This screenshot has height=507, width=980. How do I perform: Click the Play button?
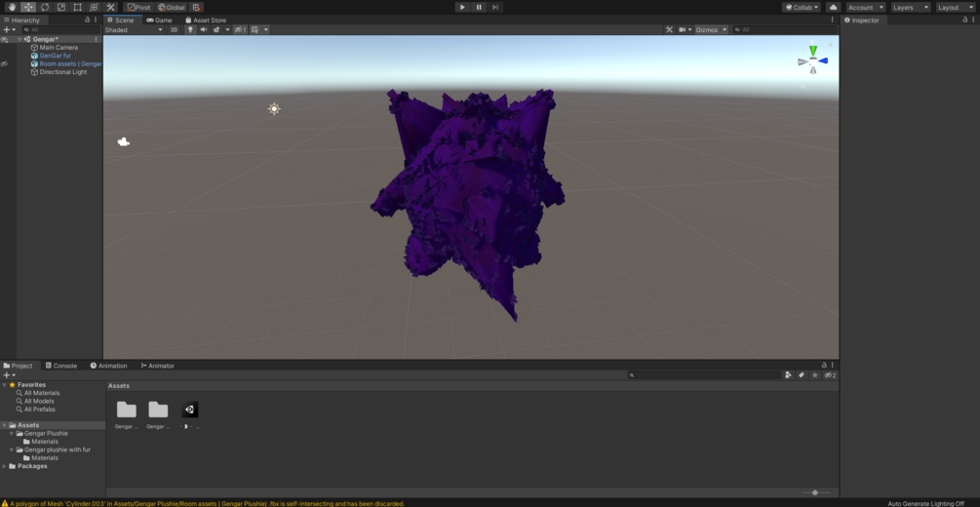(462, 7)
